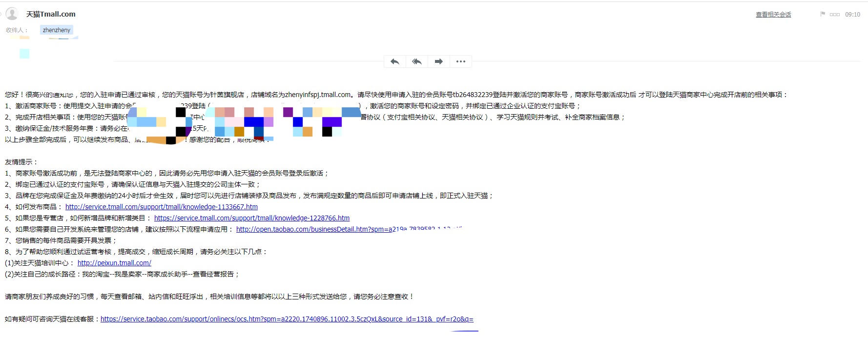This screenshot has height=337, width=868.
Task: Open the open.taobao.com businessDetail link
Action: [350, 229]
